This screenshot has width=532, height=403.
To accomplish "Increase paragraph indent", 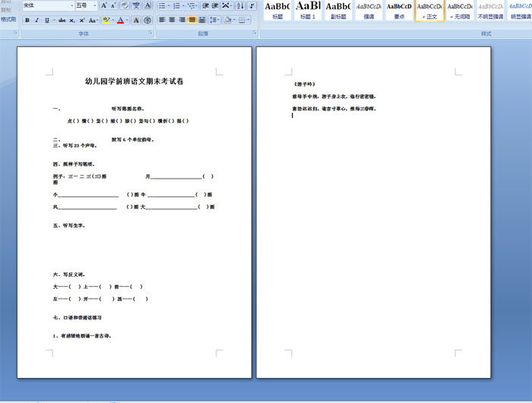I will point(215,6).
